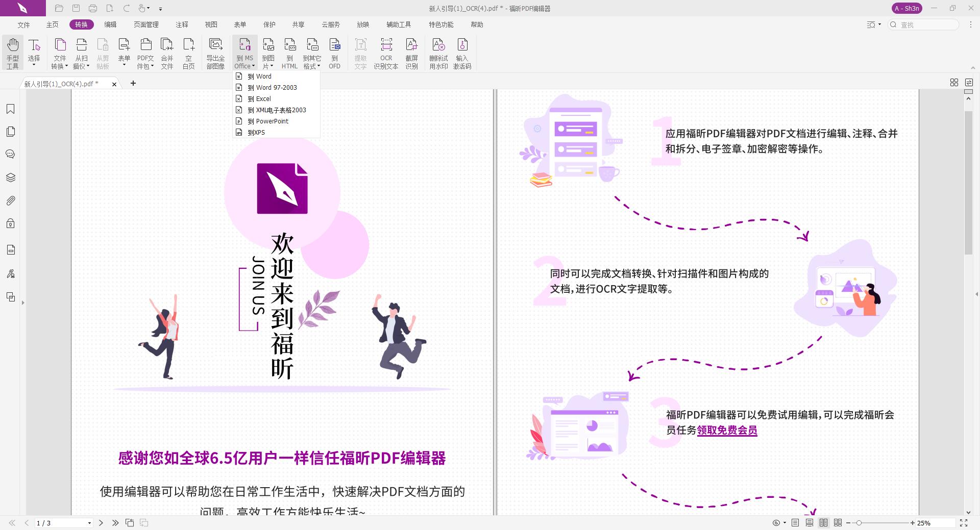Enable facing pages view mode
The height and width of the screenshot is (530, 980).
[823, 523]
